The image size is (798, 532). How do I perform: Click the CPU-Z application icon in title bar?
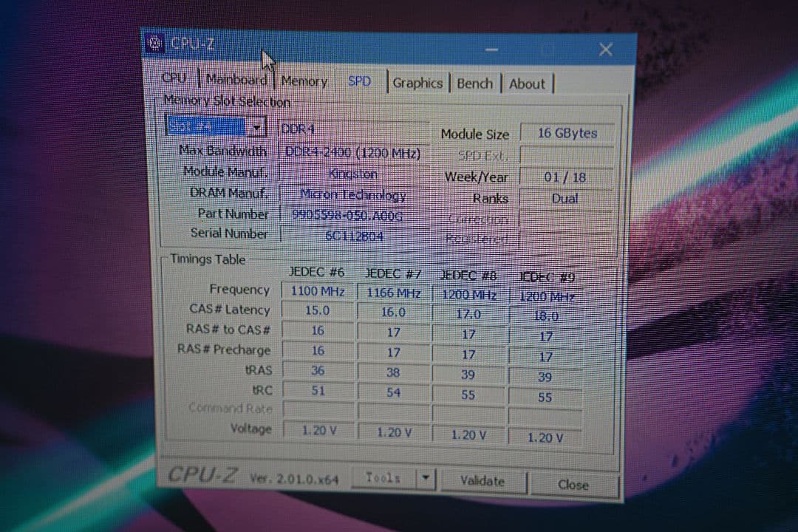154,43
